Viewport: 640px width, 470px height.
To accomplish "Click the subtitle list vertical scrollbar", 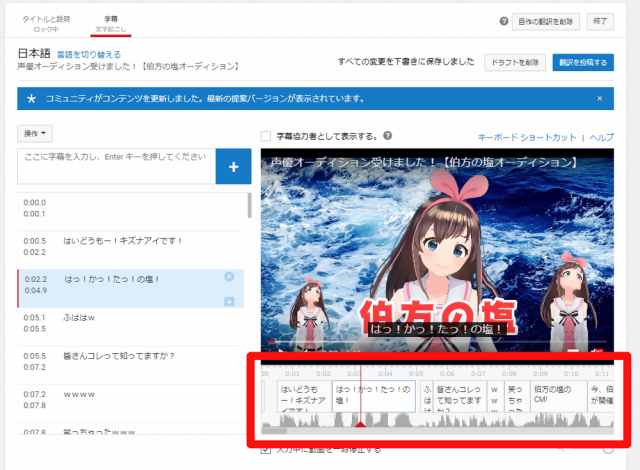I will click(249, 205).
